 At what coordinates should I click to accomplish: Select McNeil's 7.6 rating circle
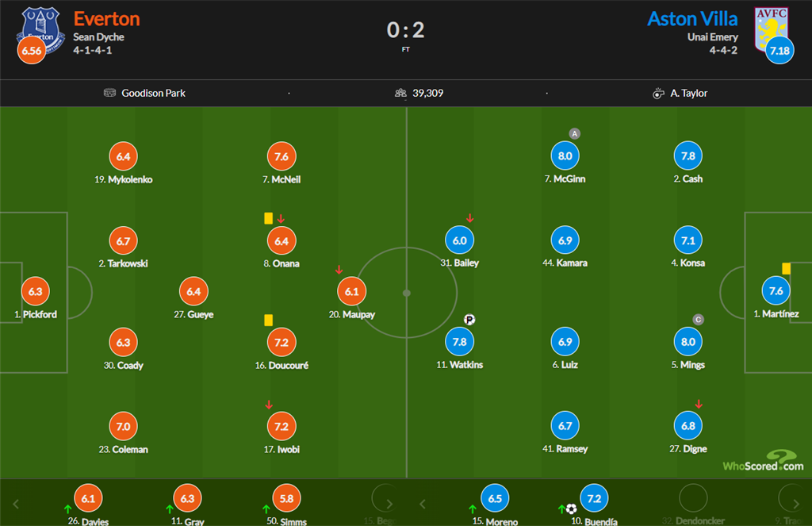[x=282, y=156]
